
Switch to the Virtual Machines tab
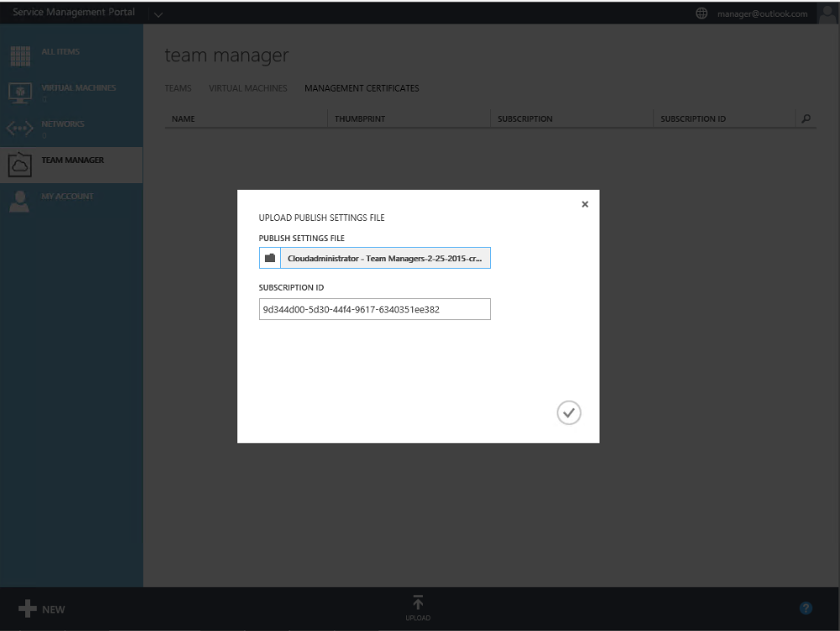click(x=247, y=88)
